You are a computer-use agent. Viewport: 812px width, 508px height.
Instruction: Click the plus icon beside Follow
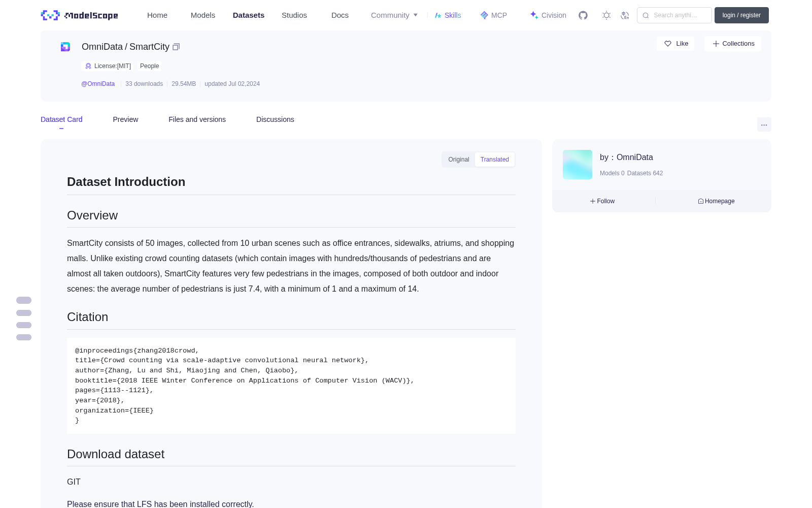593,201
